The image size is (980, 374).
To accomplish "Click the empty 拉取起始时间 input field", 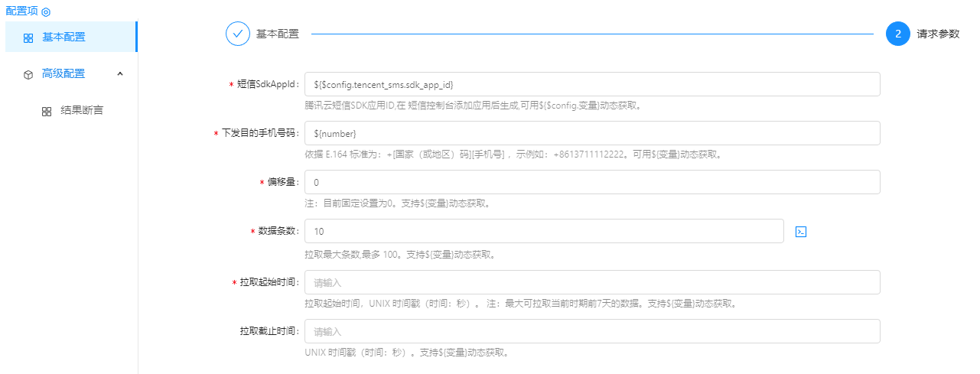I will tap(591, 282).
